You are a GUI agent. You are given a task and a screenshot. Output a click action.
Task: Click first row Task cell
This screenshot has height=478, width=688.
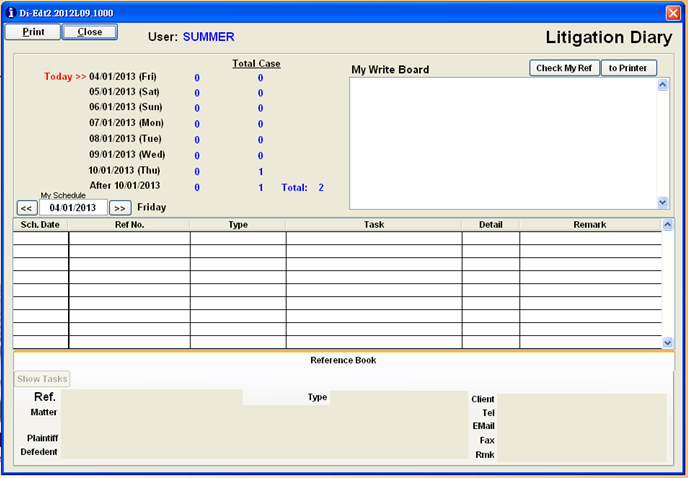[x=374, y=238]
